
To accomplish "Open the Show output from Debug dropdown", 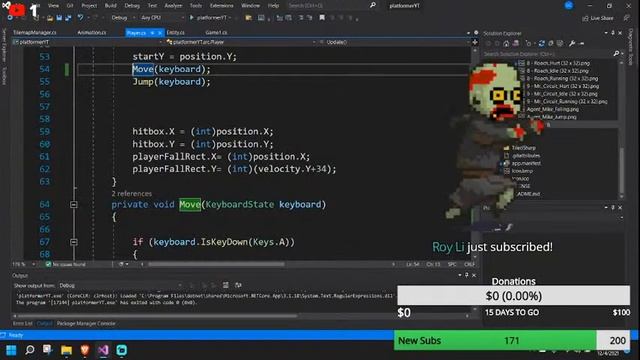I will (120, 285).
